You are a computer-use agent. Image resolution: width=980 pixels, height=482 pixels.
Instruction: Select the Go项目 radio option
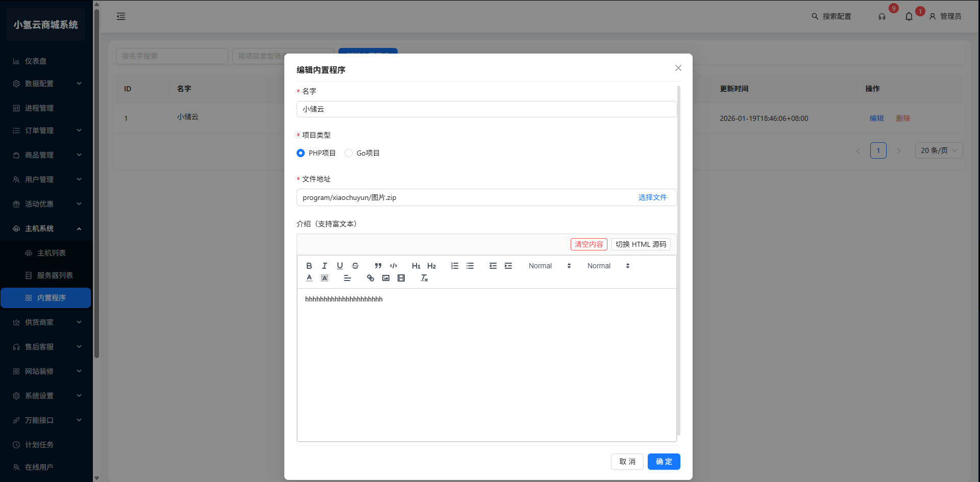point(349,153)
